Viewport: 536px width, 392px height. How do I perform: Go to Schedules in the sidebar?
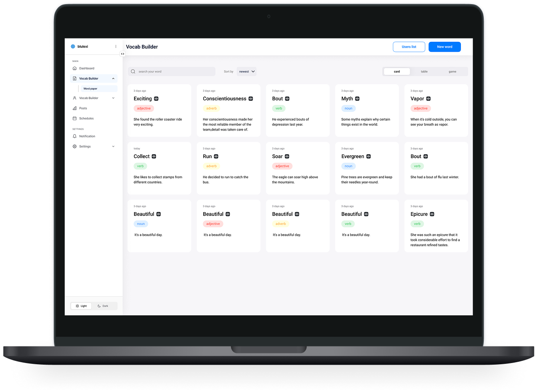tap(86, 119)
